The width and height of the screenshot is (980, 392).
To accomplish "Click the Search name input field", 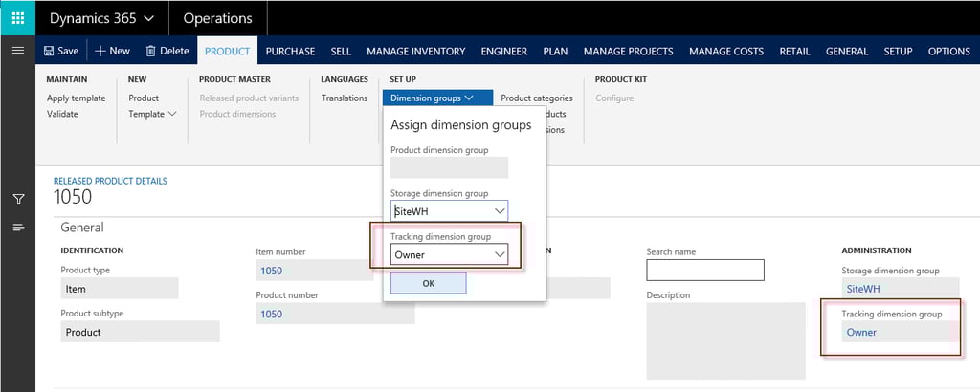I will (705, 270).
